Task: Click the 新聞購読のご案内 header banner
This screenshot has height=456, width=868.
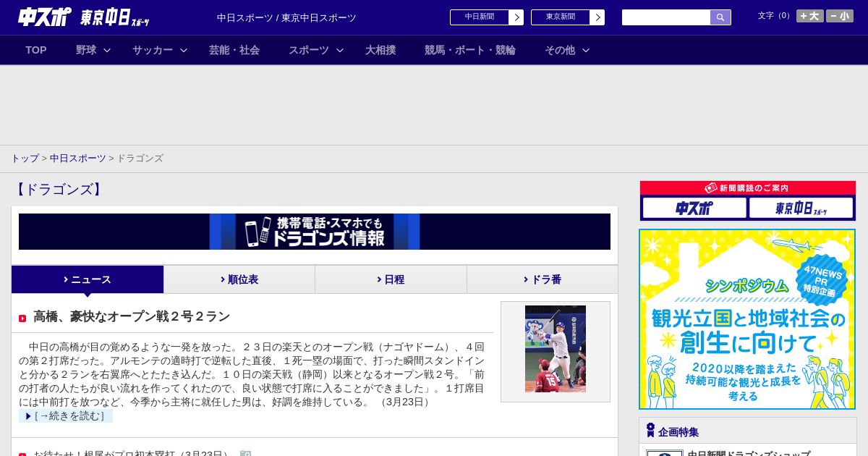Action: [748, 187]
